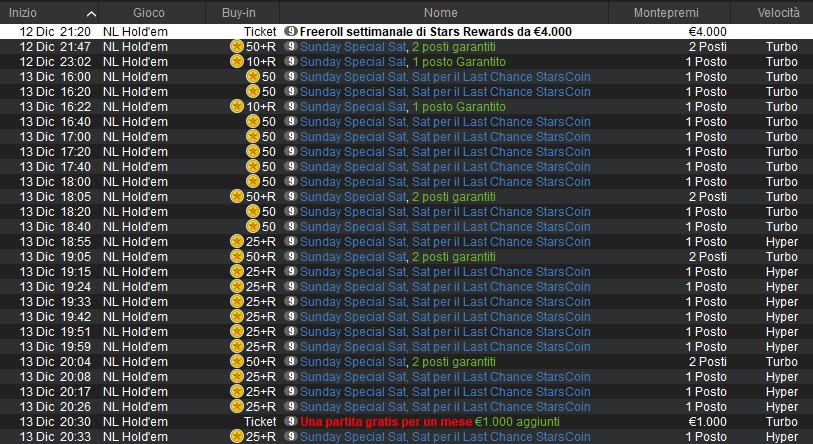Click the '13 Dic 18:00' start time
This screenshot has height=444, width=813.
tap(55, 182)
